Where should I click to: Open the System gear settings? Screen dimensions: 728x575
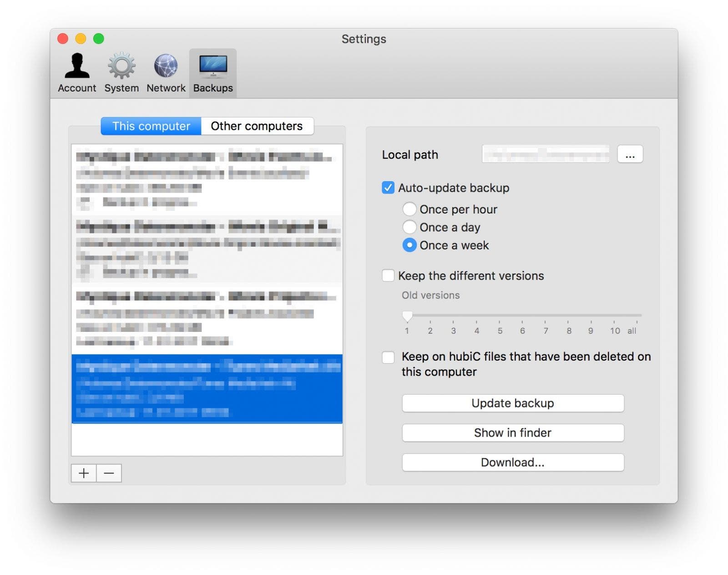pyautogui.click(x=121, y=73)
